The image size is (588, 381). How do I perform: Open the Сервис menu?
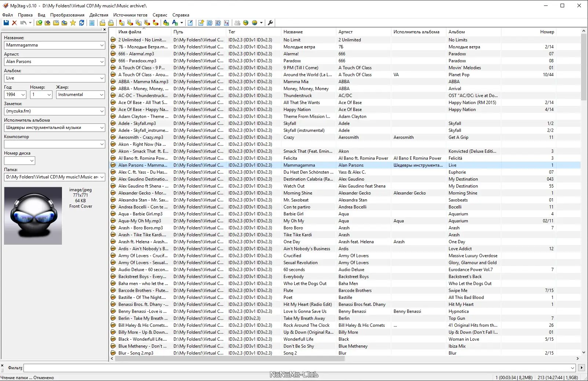(160, 15)
